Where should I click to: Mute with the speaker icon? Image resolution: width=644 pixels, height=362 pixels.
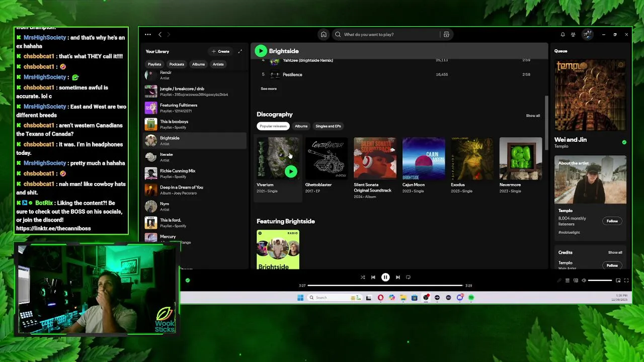click(584, 281)
